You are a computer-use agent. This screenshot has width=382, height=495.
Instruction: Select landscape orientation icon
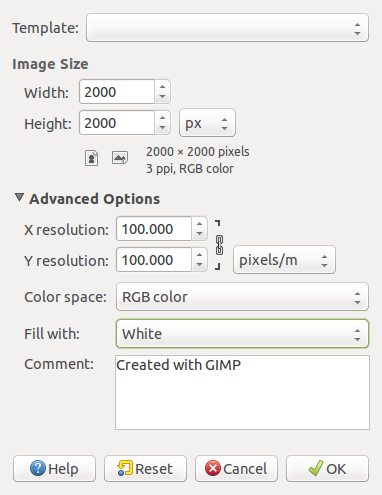pyautogui.click(x=120, y=158)
